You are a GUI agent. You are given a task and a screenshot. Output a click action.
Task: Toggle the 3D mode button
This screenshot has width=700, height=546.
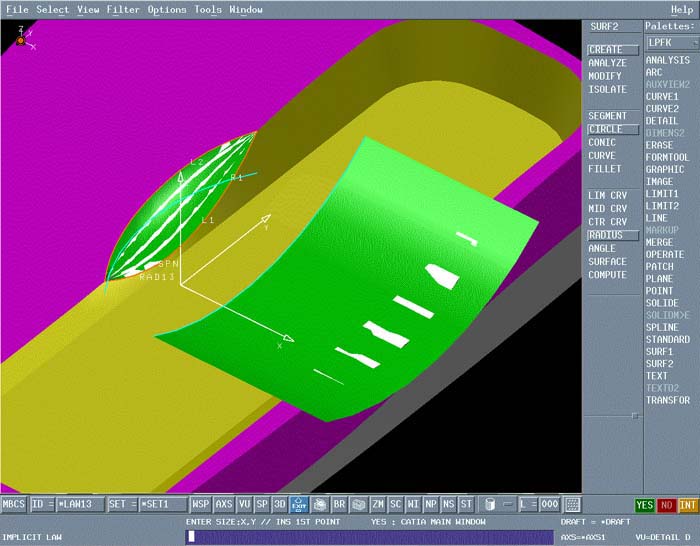280,504
